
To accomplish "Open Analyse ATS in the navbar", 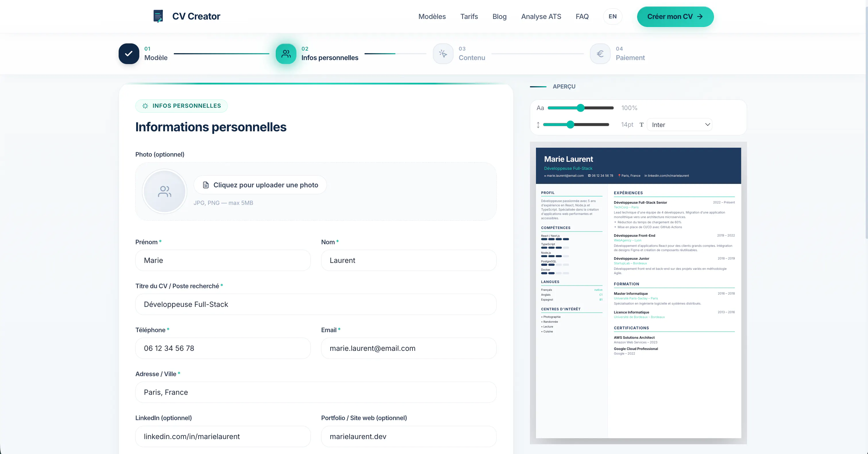I will coord(541,16).
